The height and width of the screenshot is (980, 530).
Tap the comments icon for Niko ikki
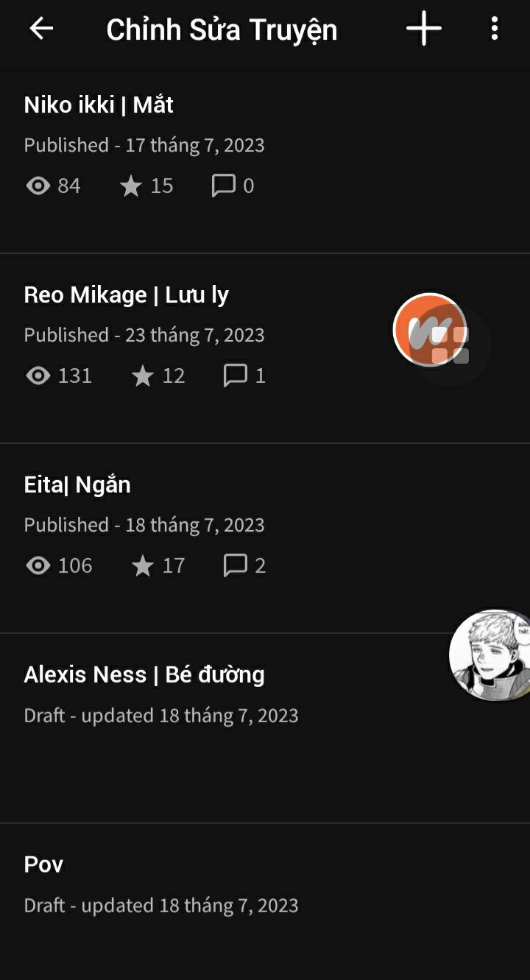224,186
